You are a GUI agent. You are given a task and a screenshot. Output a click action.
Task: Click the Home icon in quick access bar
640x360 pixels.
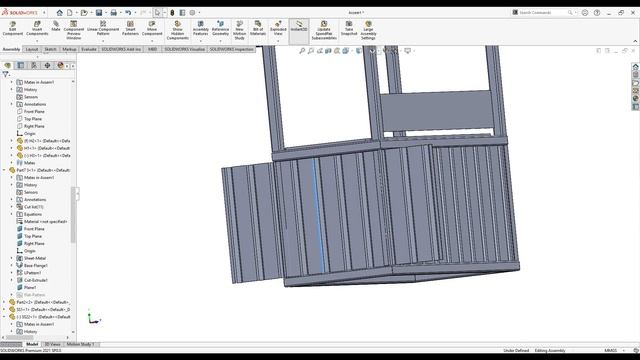click(60, 13)
